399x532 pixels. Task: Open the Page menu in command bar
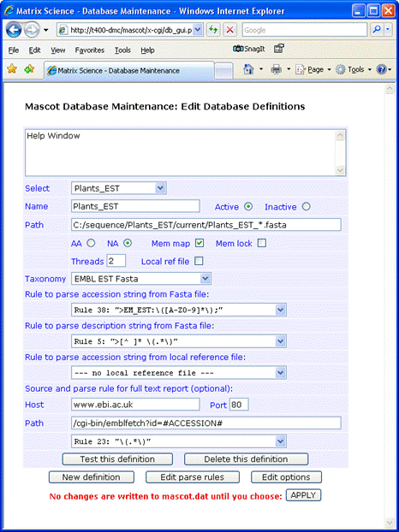[x=313, y=69]
